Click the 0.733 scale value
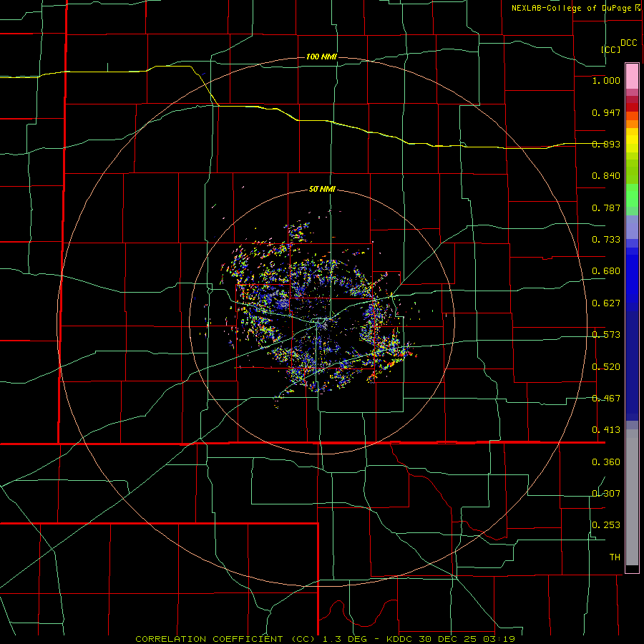The image size is (644, 644). [x=606, y=240]
